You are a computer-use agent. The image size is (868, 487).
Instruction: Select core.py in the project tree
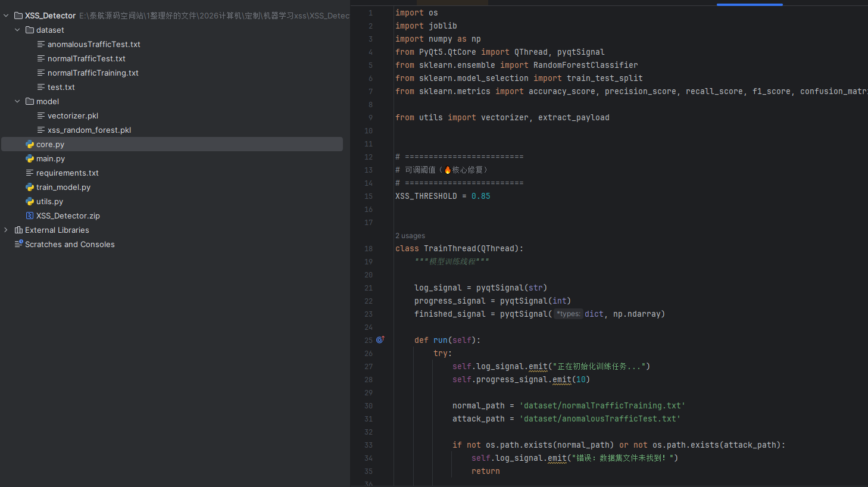pyautogui.click(x=50, y=144)
